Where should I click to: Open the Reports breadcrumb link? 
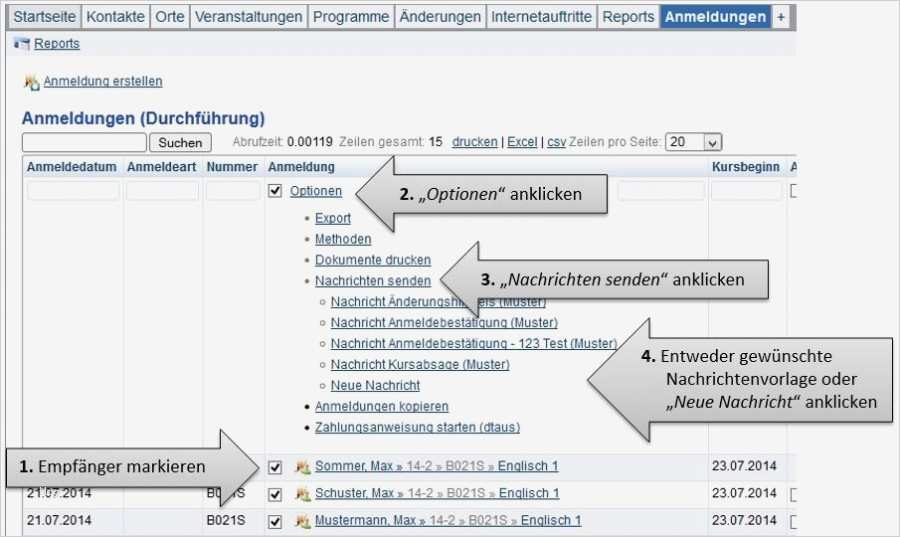[x=57, y=44]
